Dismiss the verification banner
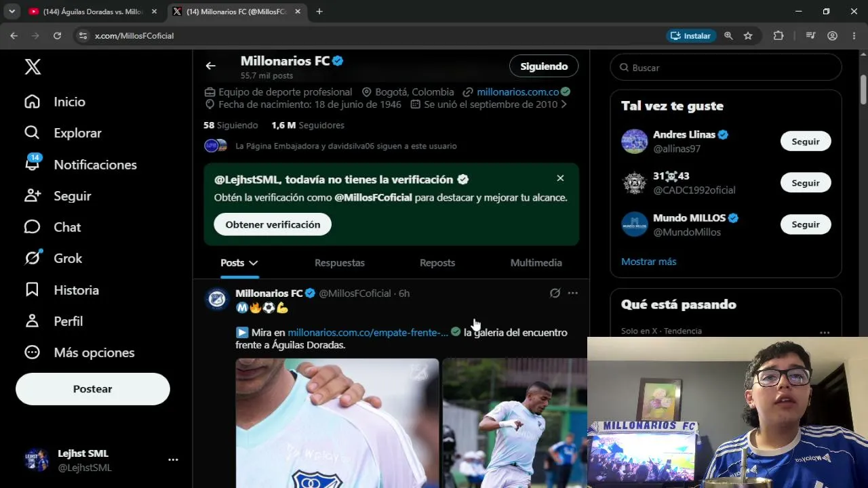Screen dimensions: 868x488 click(x=560, y=178)
